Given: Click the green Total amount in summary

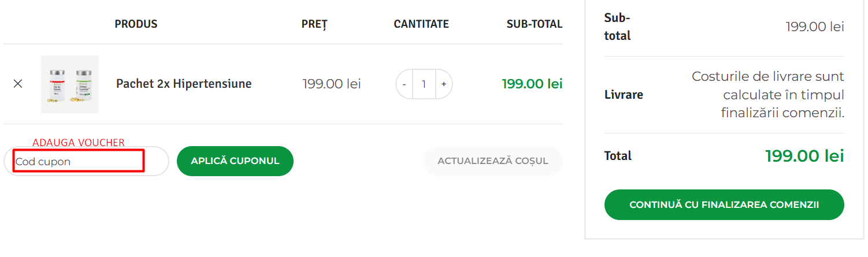Looking at the screenshot, I should pos(804,156).
